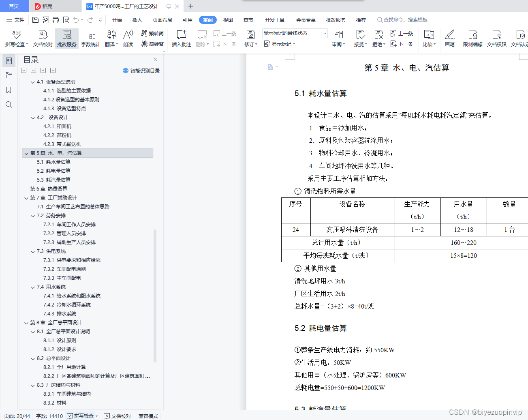This screenshot has height=420, width=528.
Task: Jump to 第 6 章 热量衡算 in outline
Action: pos(49,189)
